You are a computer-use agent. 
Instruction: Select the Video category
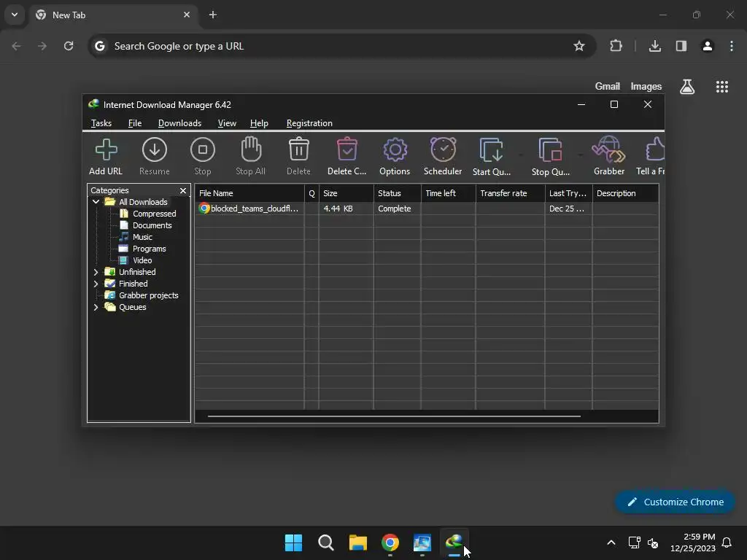pos(142,260)
